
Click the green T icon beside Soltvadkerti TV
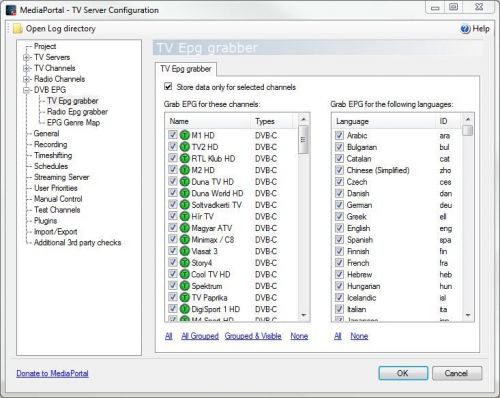[x=185, y=205]
